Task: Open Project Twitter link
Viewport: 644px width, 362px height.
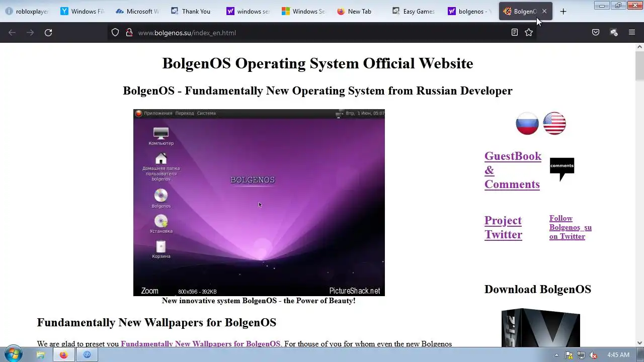Action: [x=503, y=227]
